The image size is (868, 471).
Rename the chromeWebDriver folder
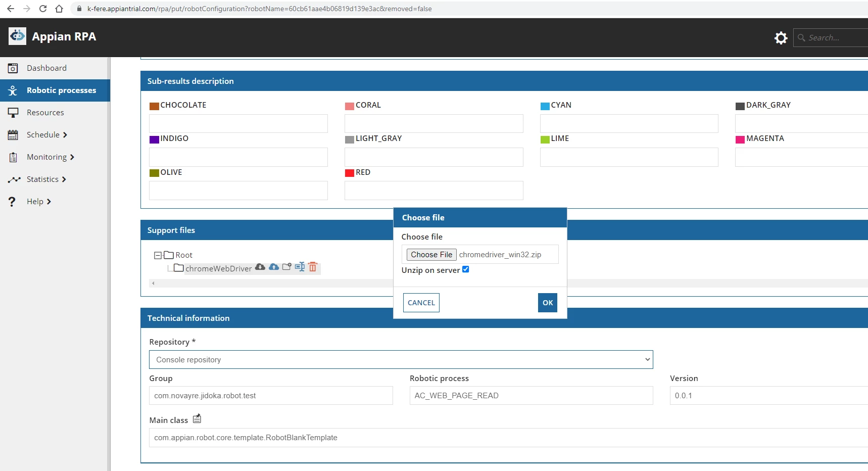click(300, 267)
